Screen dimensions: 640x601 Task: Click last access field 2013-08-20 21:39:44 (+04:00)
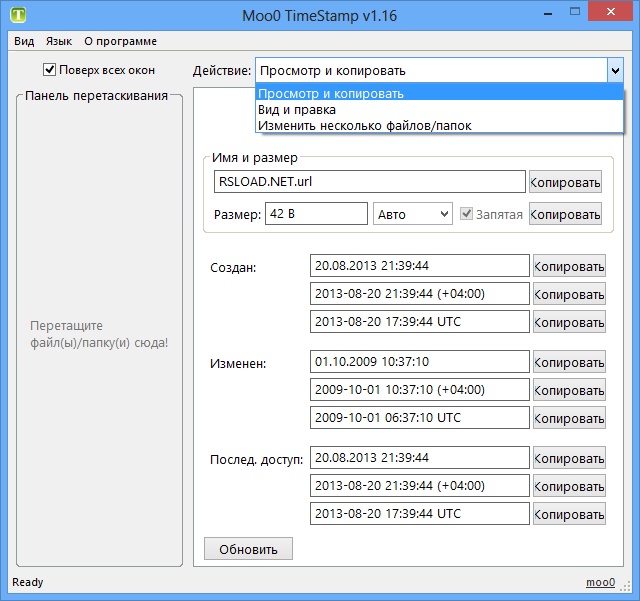pos(420,486)
